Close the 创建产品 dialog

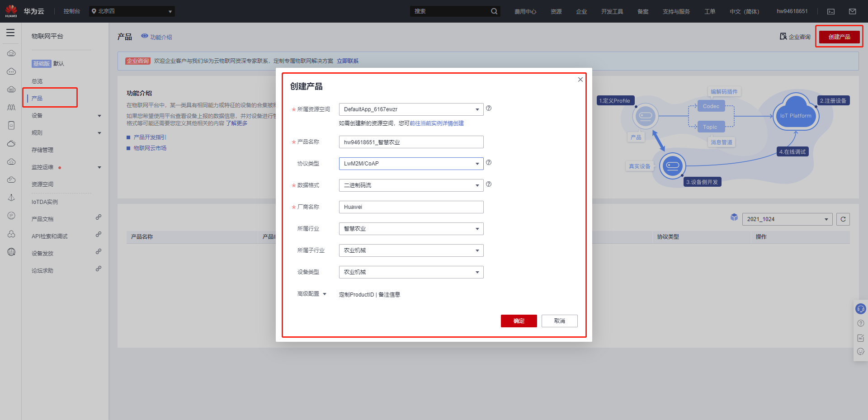(x=580, y=80)
